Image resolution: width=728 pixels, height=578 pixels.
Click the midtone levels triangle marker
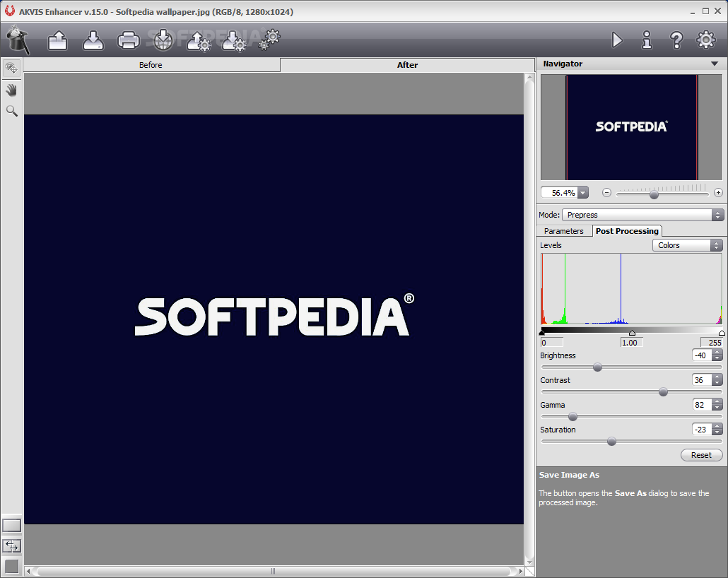tap(632, 333)
